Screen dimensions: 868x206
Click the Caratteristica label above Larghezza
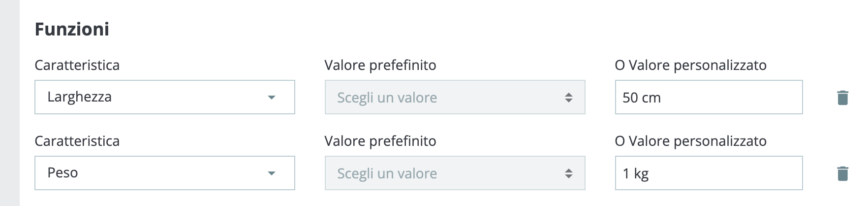click(x=77, y=66)
